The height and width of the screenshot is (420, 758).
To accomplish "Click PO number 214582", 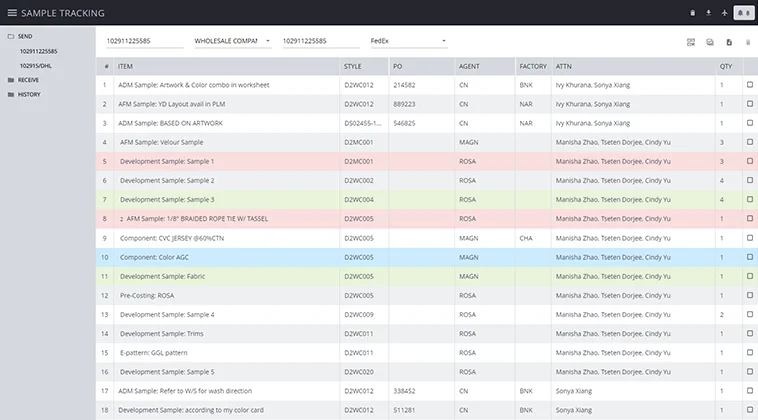I will coord(404,85).
